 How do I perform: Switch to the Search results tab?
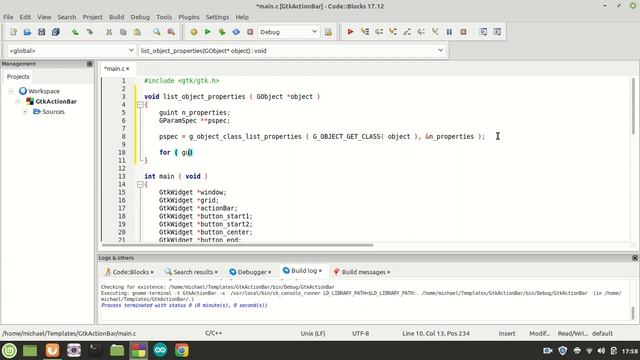pos(191,272)
